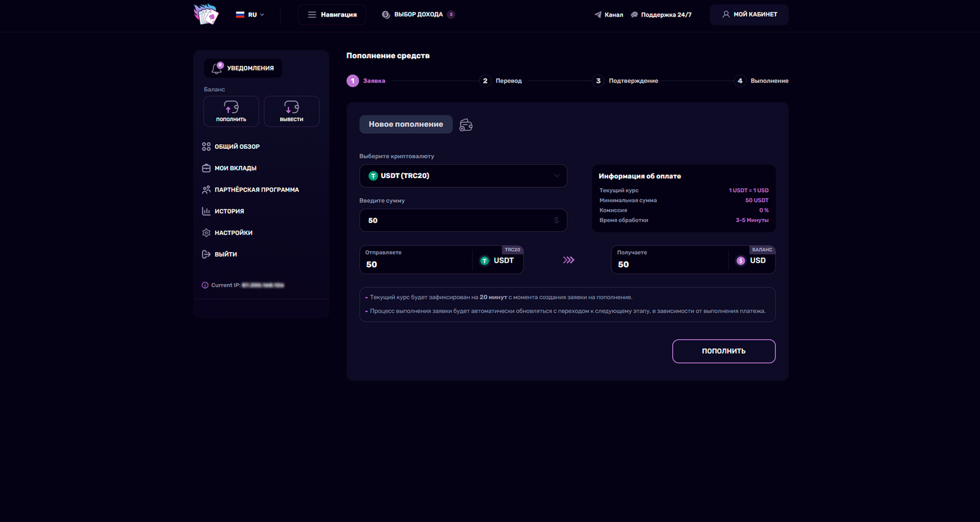Open Партнёрская программа page
Screen dimensions: 980x522
256,190
